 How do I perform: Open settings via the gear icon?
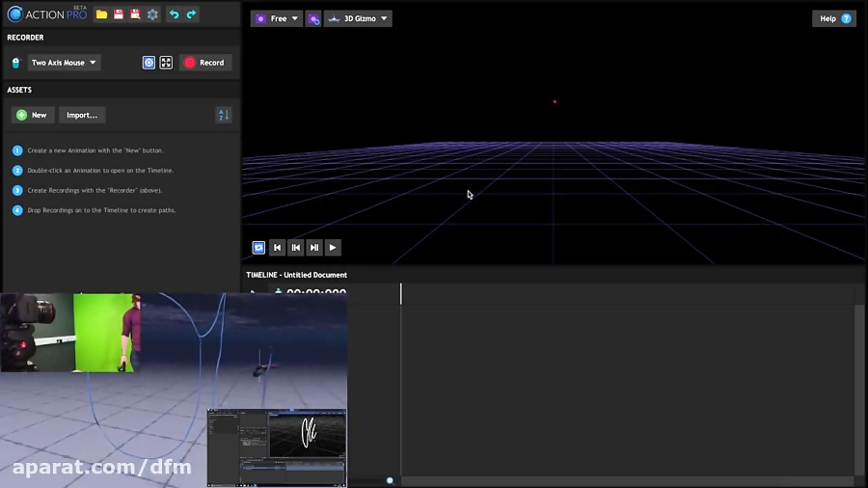152,14
